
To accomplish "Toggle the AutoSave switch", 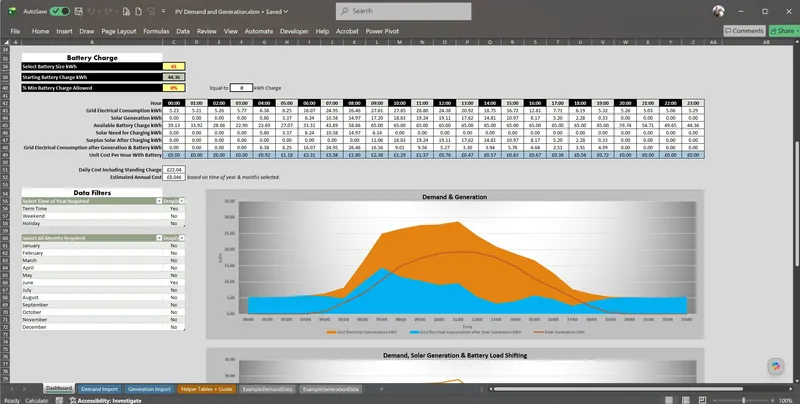I will 60,11.
